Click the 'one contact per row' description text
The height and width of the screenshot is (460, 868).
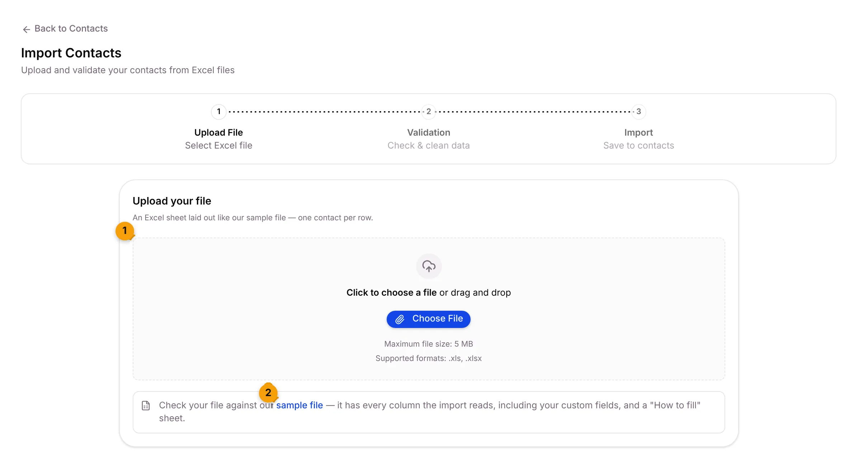point(253,217)
